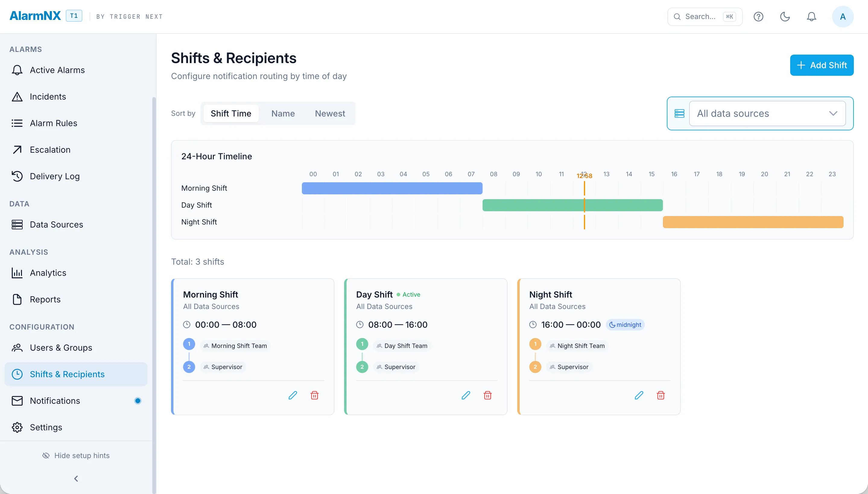Viewport: 868px width, 494px height.
Task: Delete the Night Shift using trash icon
Action: 661,395
